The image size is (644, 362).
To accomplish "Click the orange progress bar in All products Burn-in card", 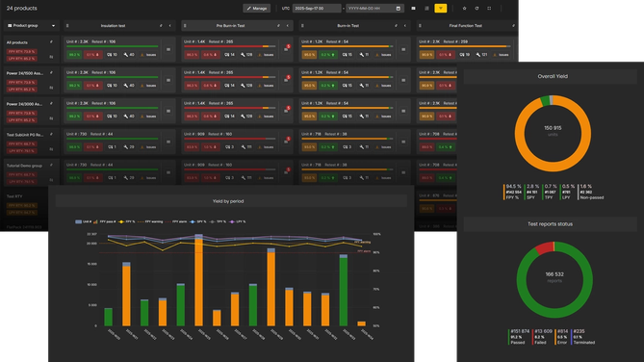I will [x=345, y=46].
